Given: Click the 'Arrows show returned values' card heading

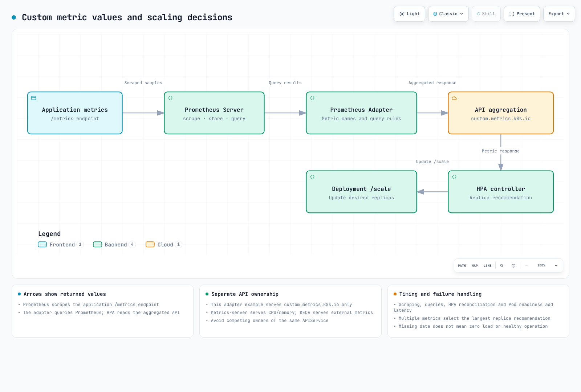Looking at the screenshot, I should [65, 294].
